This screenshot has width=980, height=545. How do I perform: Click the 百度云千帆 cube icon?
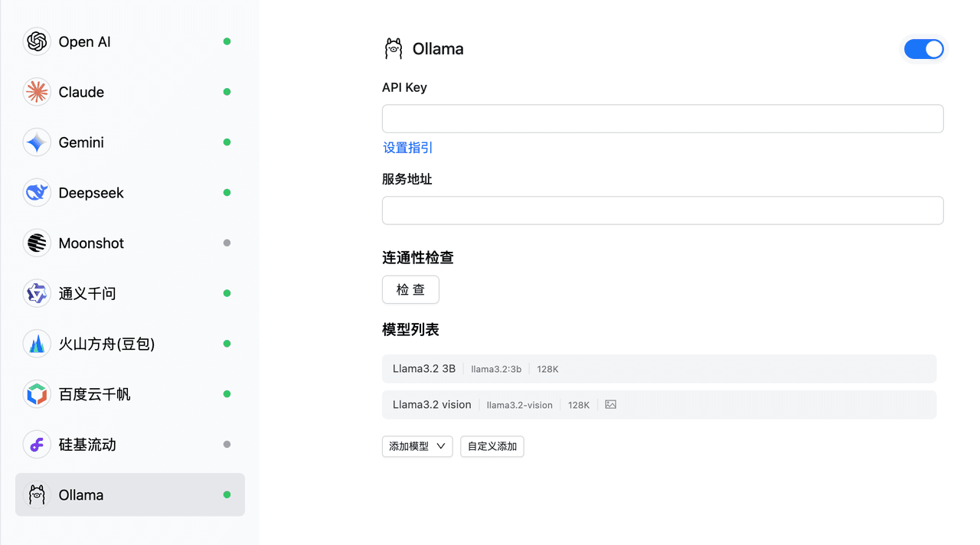[x=37, y=394]
